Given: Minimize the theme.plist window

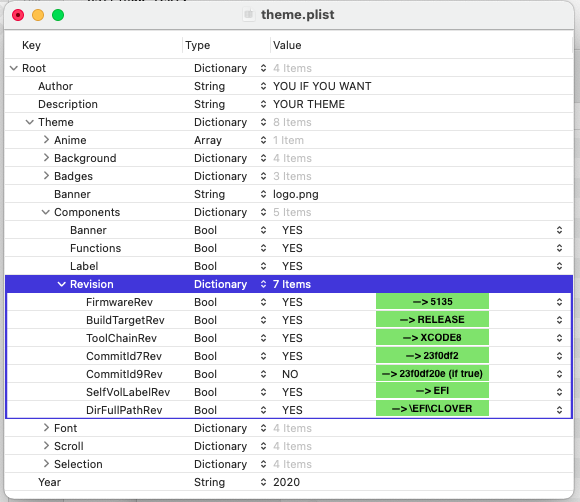Looking at the screenshot, I should (x=38, y=15).
